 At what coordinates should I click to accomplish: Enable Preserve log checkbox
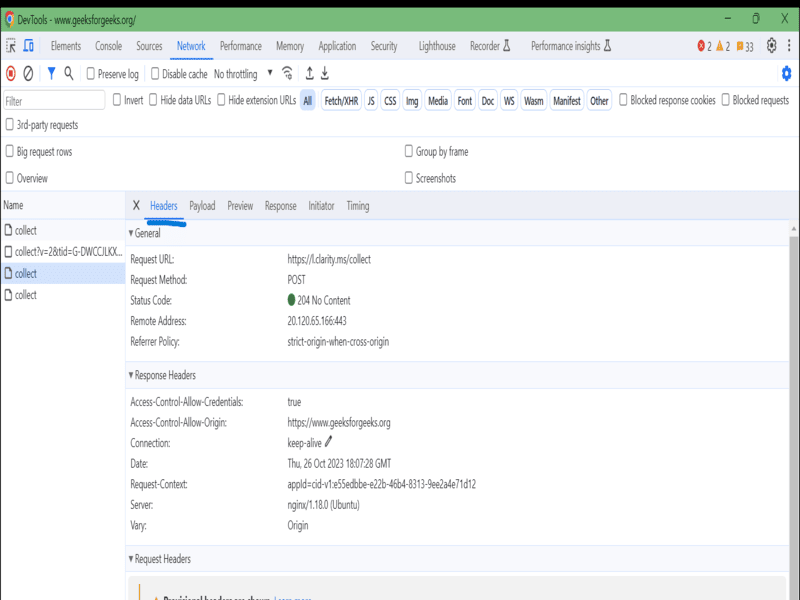91,74
